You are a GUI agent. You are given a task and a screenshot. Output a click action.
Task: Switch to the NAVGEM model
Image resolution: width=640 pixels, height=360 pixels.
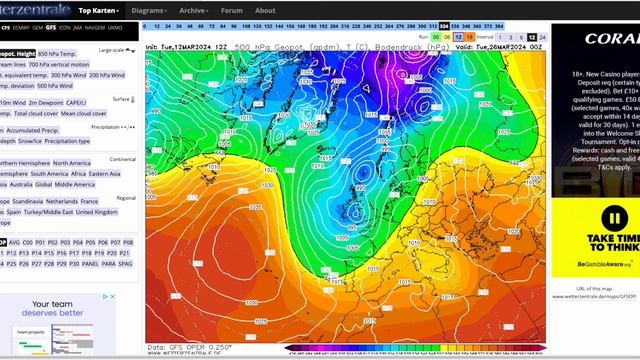point(95,28)
